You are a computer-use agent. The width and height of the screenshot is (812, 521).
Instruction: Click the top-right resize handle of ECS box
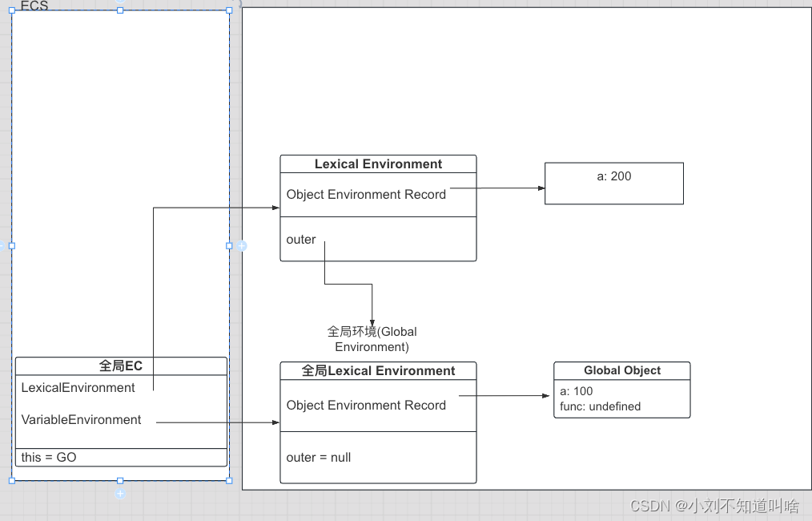coord(229,10)
